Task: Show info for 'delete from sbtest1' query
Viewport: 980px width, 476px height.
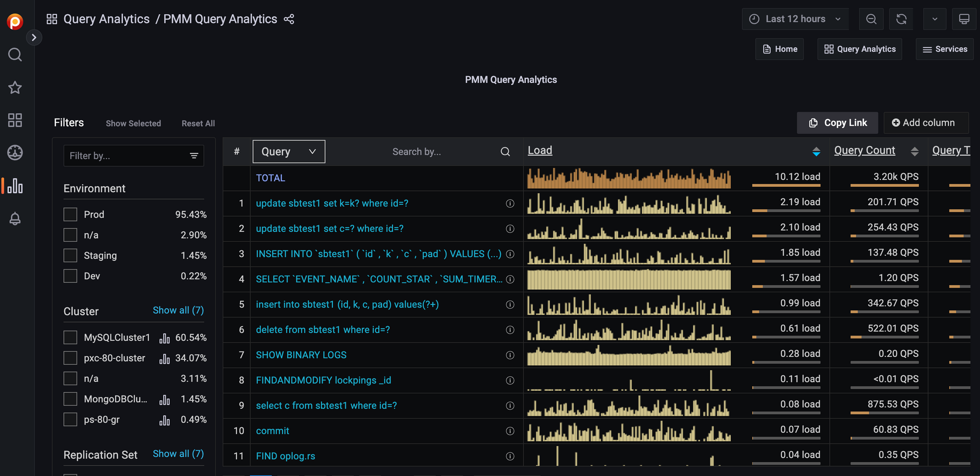Action: [510, 330]
